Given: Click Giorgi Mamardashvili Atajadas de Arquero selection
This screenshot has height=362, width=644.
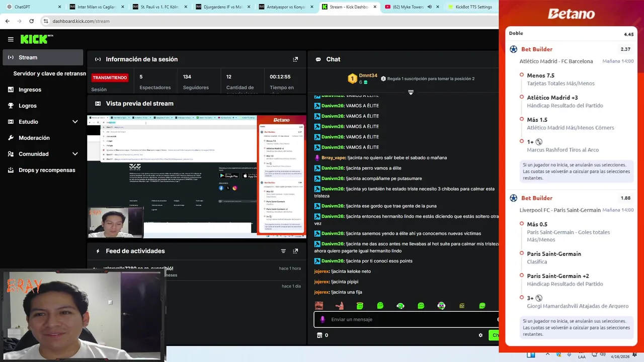Looking at the screenshot, I should coord(578,306).
